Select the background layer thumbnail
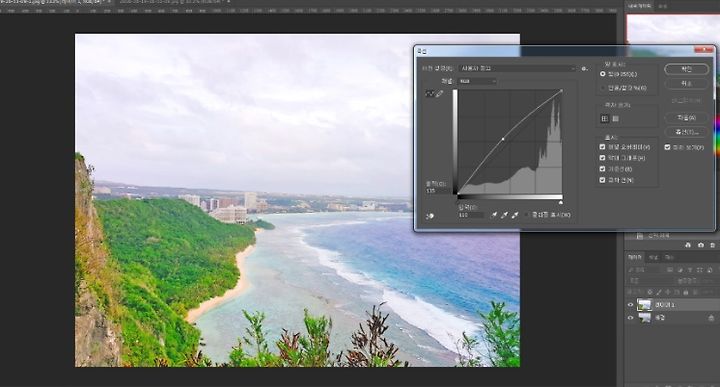 coord(645,318)
